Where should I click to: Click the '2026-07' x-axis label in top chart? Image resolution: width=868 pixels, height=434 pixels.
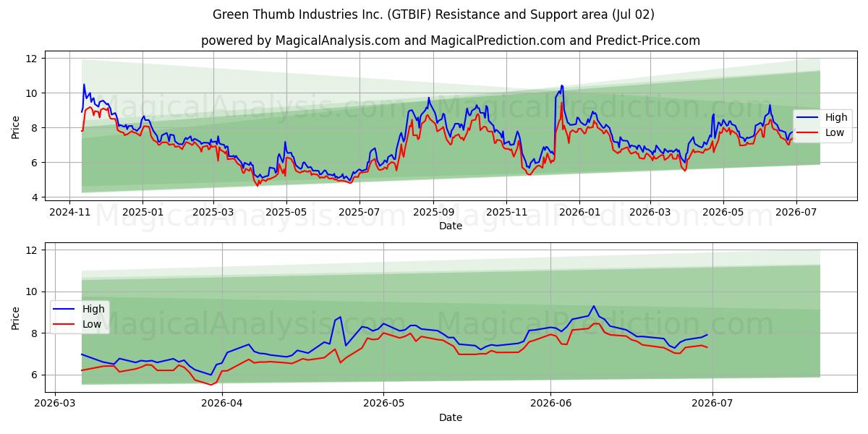pyautogui.click(x=796, y=213)
